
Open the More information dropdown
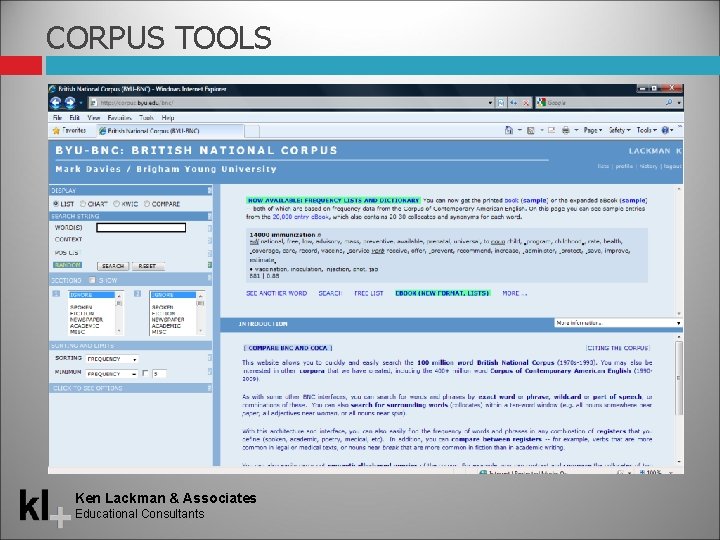(x=618, y=323)
